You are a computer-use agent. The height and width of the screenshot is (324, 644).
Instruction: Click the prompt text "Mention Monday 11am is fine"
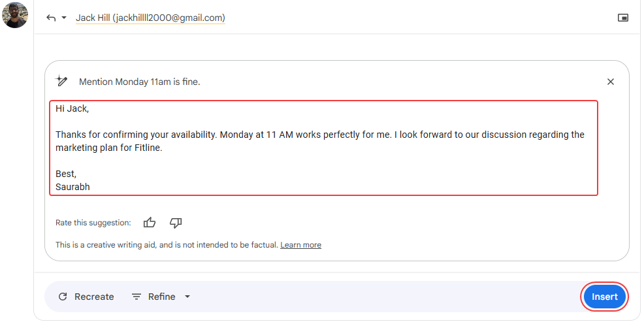[x=139, y=82]
